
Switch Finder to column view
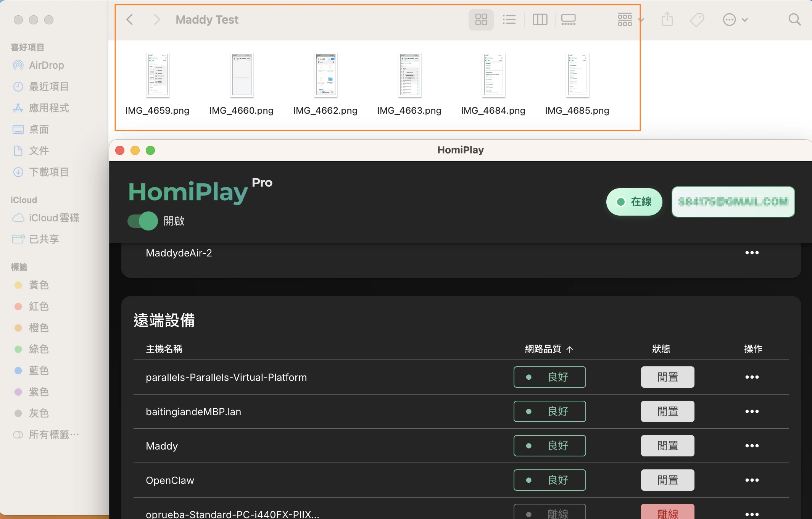pos(540,19)
